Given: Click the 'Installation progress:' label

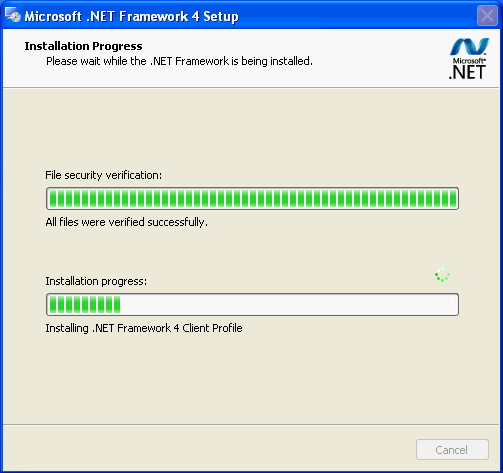Looking at the screenshot, I should (96, 281).
